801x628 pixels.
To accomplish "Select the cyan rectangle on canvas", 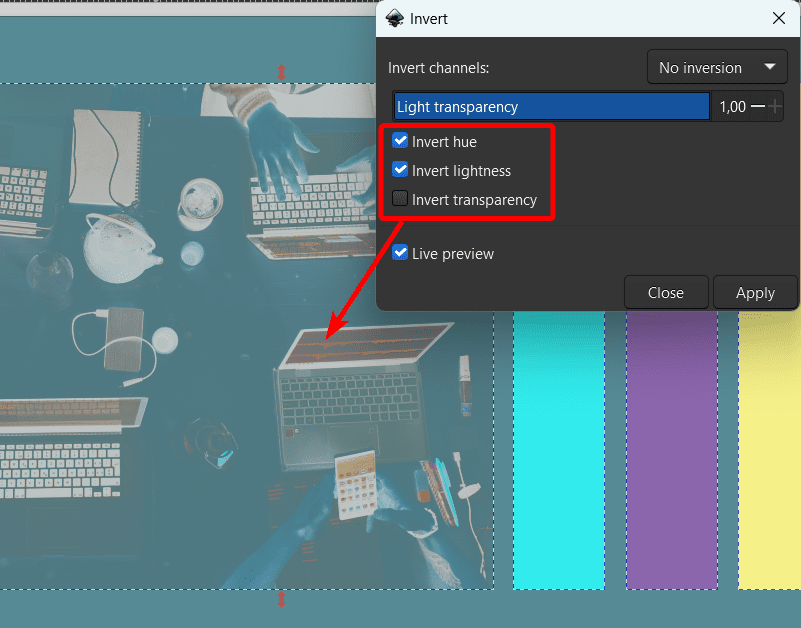I will tap(559, 450).
